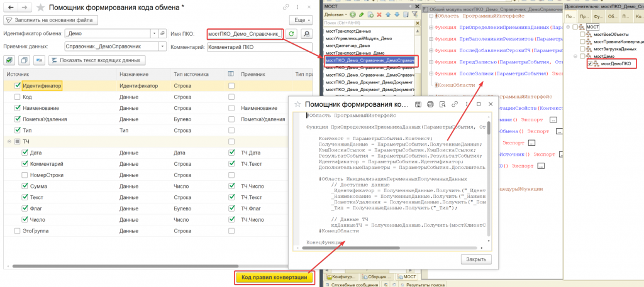
Task: Expand Функция ПриОпределенииПриемникаДанных in module editor
Action: coord(431,27)
